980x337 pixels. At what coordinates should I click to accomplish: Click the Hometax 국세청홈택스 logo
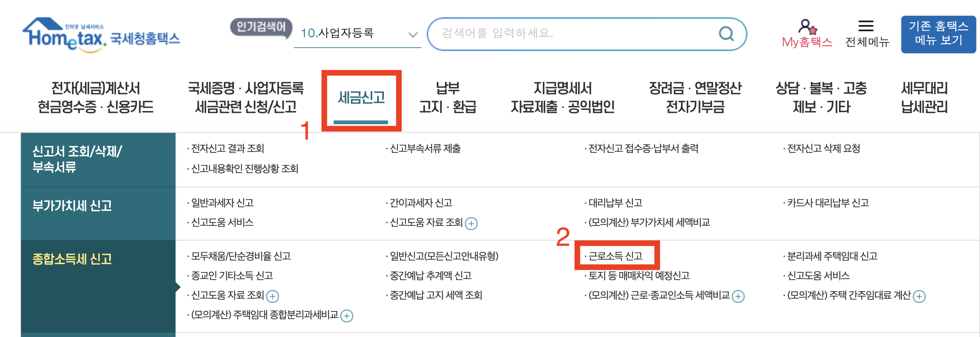point(103,34)
